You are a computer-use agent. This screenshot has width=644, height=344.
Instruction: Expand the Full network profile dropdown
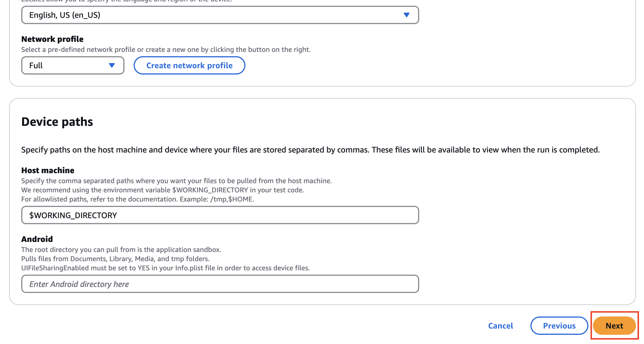(73, 65)
